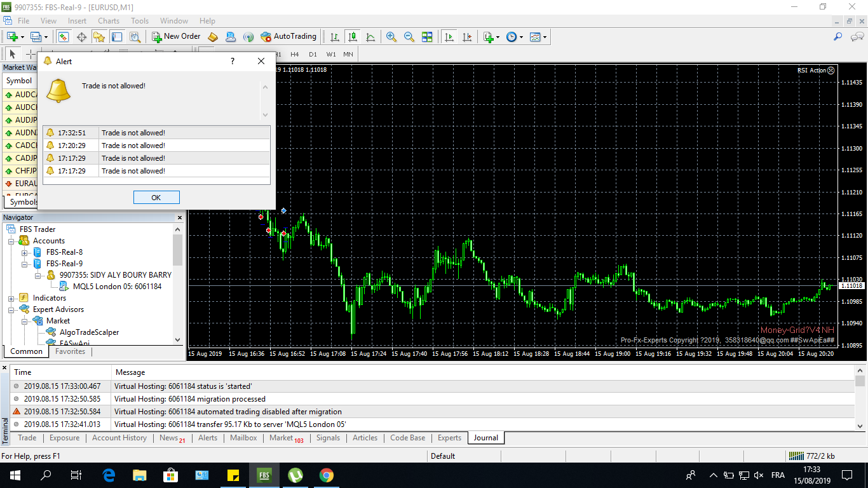Viewport: 868px width, 488px height.
Task: Select the MQL5 London 05: 6061184 item
Action: [117, 287]
